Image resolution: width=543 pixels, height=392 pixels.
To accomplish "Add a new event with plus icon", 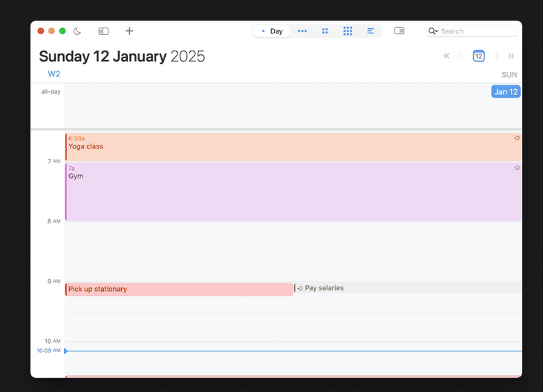I will point(129,31).
